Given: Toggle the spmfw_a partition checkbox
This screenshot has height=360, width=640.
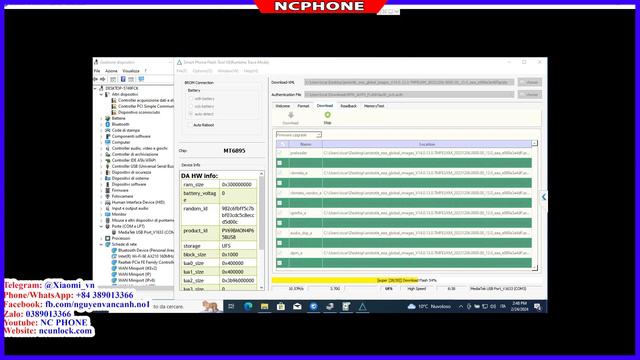Looking at the screenshot, I should point(280,213).
